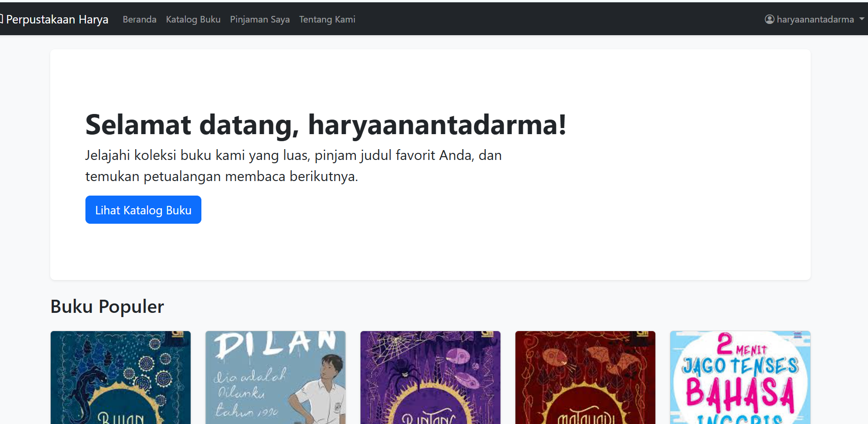Open the Matahari red book cover
The image size is (868, 424).
tap(585, 378)
